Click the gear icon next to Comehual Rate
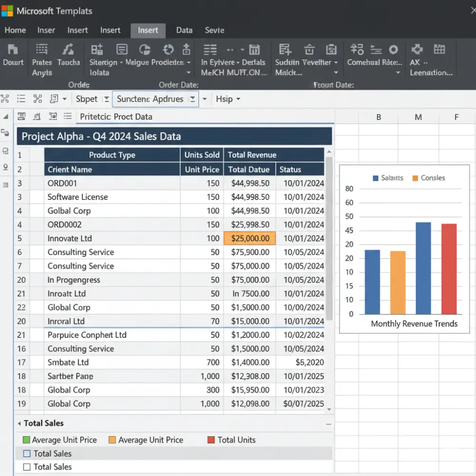This screenshot has height=476, width=476. click(x=393, y=49)
